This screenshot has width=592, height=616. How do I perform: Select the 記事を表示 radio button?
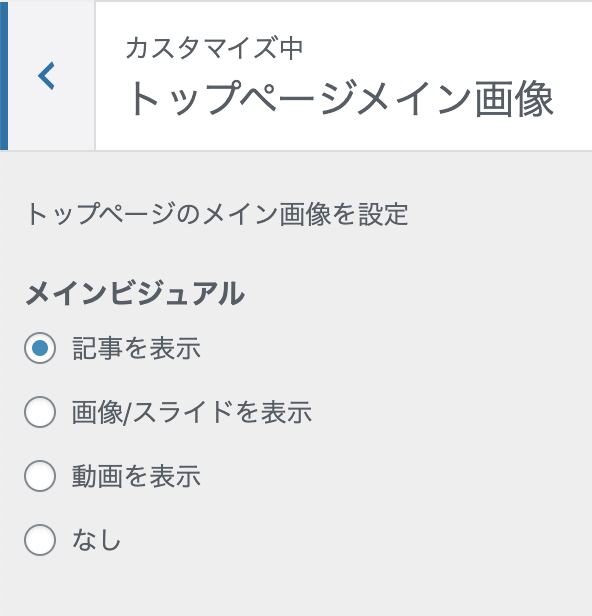40,348
